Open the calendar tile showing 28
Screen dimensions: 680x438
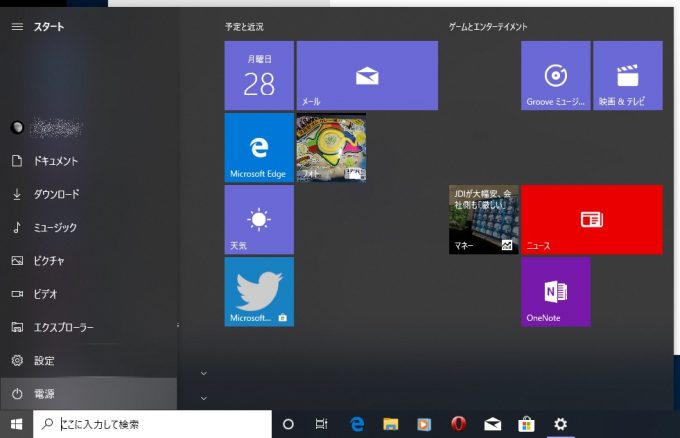click(259, 75)
